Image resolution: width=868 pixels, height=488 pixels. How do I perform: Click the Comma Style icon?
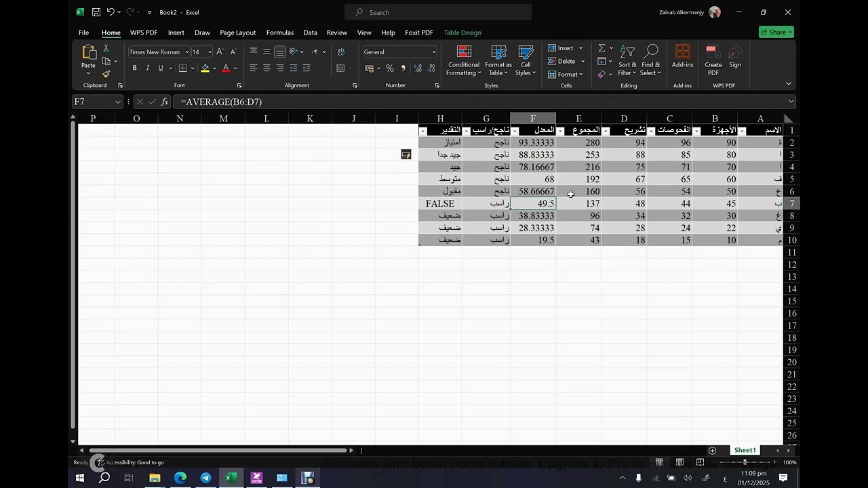tap(403, 68)
